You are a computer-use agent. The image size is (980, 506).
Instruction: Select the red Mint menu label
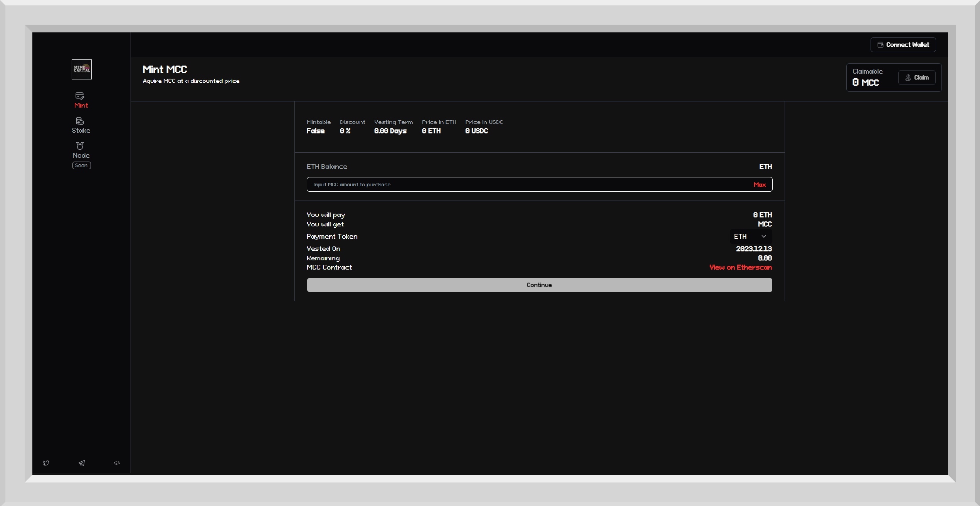pos(81,105)
